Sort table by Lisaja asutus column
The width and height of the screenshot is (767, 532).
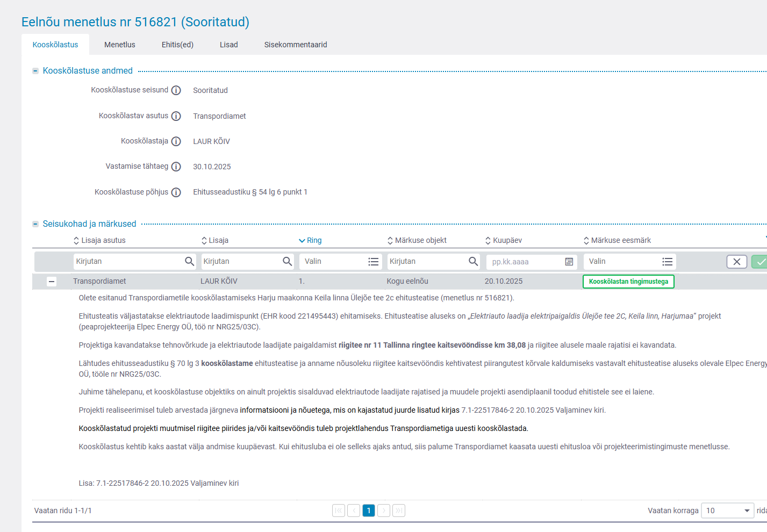point(99,240)
